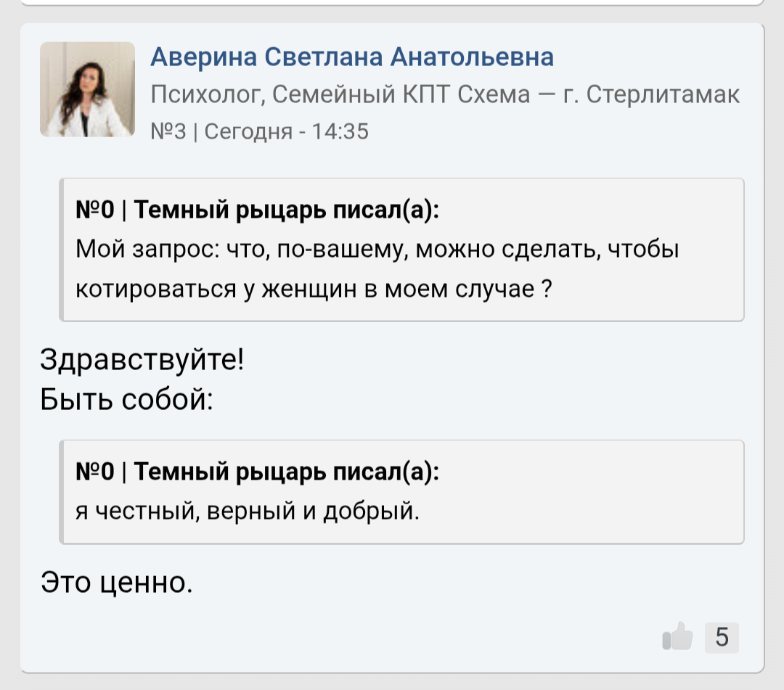Image resolution: width=784 pixels, height=690 pixels.
Task: Click quoted line котироваться у женщин
Action: tap(314, 289)
